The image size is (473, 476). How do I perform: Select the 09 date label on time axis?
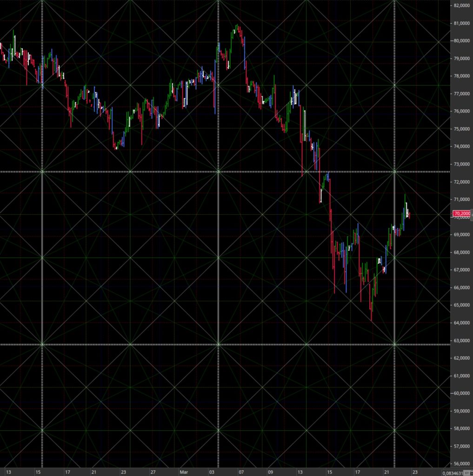(x=270, y=472)
